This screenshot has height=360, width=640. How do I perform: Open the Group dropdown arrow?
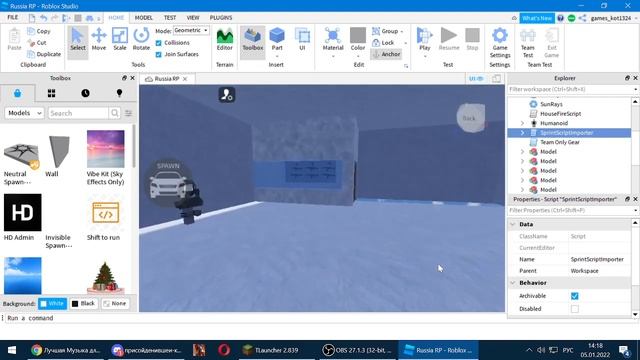click(402, 31)
